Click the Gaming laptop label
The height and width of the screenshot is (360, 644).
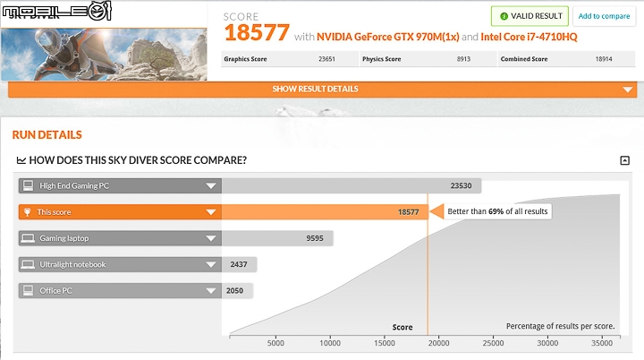point(64,238)
